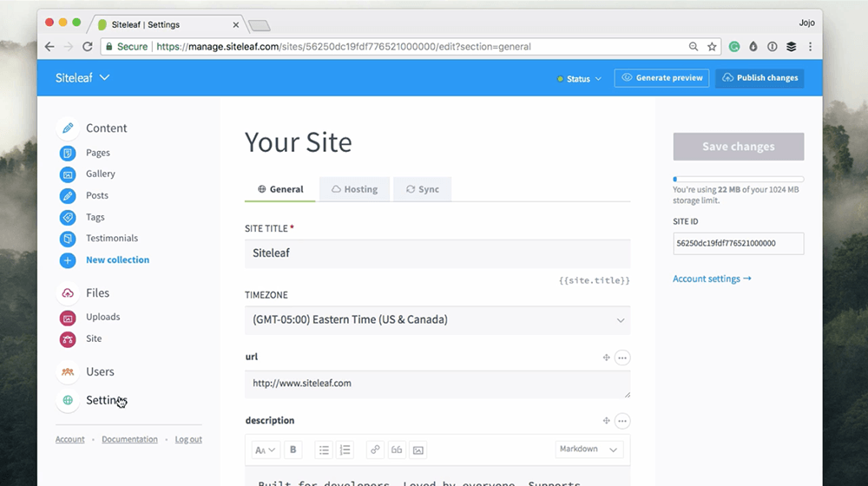Screen dimensions: 868x486
Task: Click the Settings globe icon
Action: [x=68, y=400]
